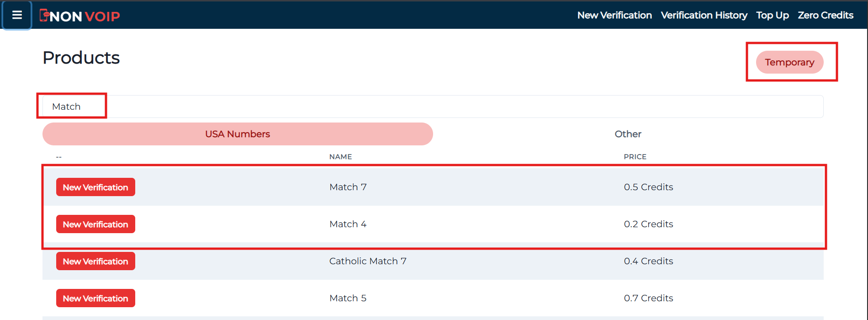868x320 pixels.
Task: Open New Verification from the navbar
Action: point(614,15)
